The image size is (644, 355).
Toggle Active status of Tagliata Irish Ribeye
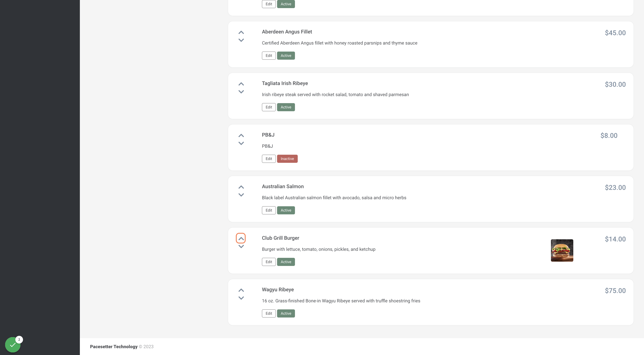[x=286, y=107]
